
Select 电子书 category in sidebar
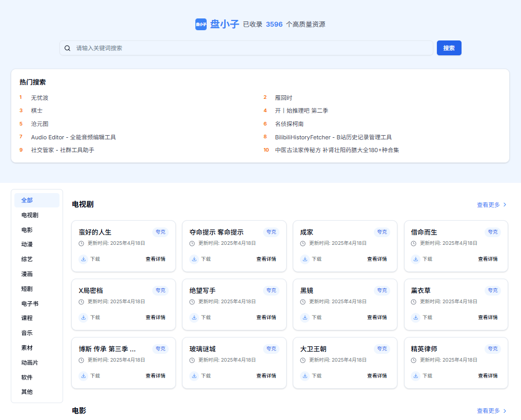pos(30,304)
